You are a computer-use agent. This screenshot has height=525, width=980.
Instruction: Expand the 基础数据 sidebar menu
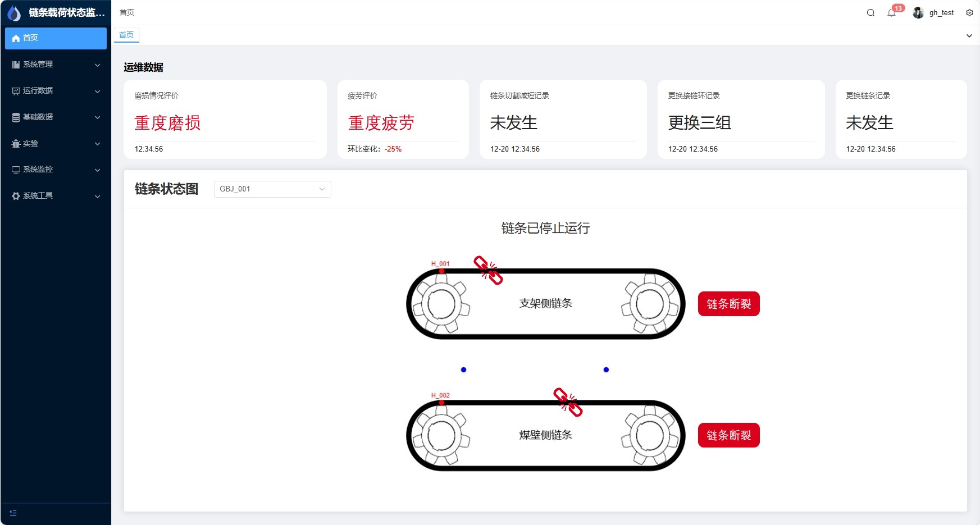click(x=56, y=117)
